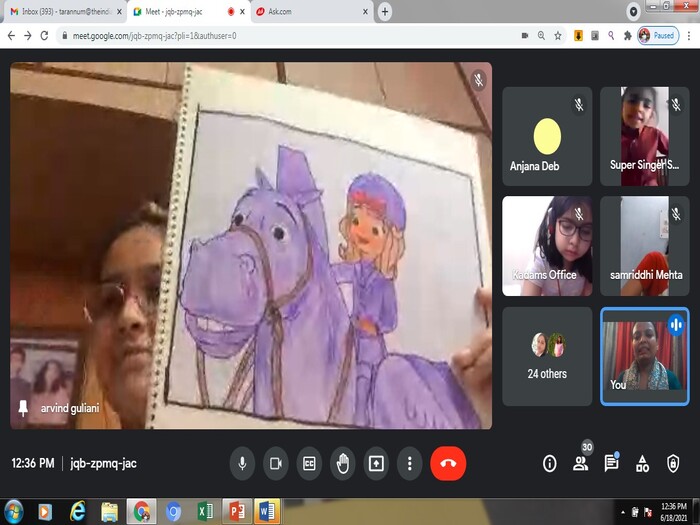Reload the Meet page
Image resolution: width=700 pixels, height=525 pixels.
pyautogui.click(x=44, y=36)
